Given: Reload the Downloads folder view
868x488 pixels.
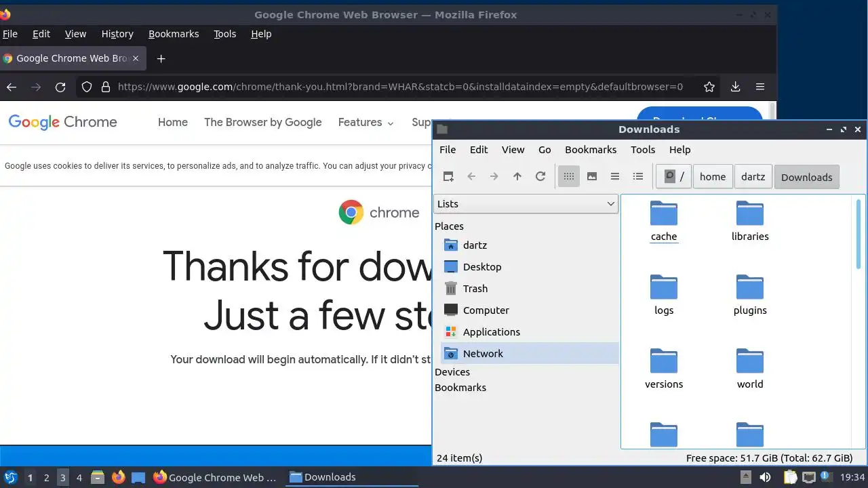Looking at the screenshot, I should tap(540, 176).
